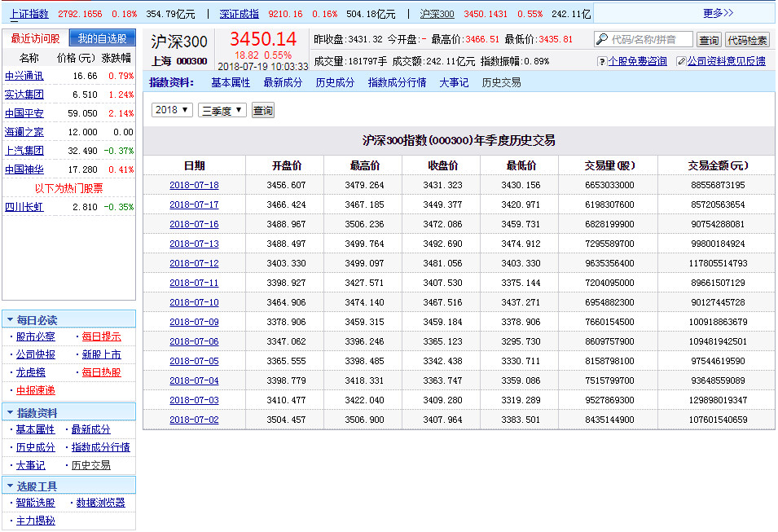This screenshot has width=778, height=532.
Task: Open 中国神华 stock in watchlist
Action: pos(24,169)
